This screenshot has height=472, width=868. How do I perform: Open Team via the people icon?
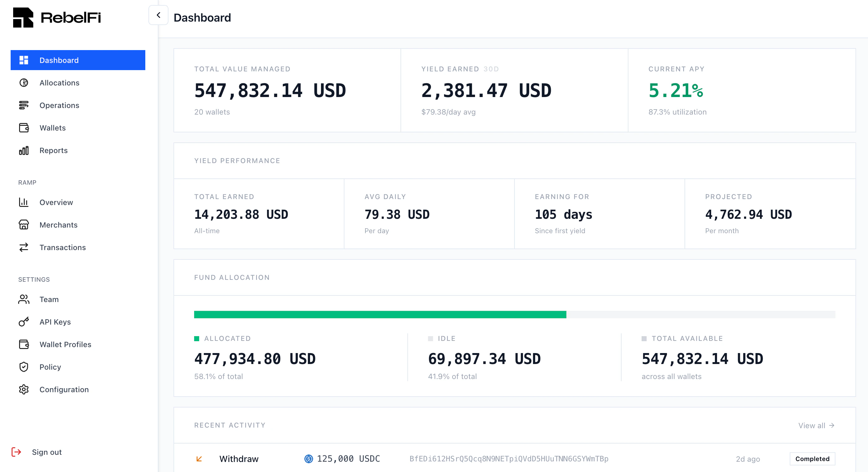tap(23, 300)
